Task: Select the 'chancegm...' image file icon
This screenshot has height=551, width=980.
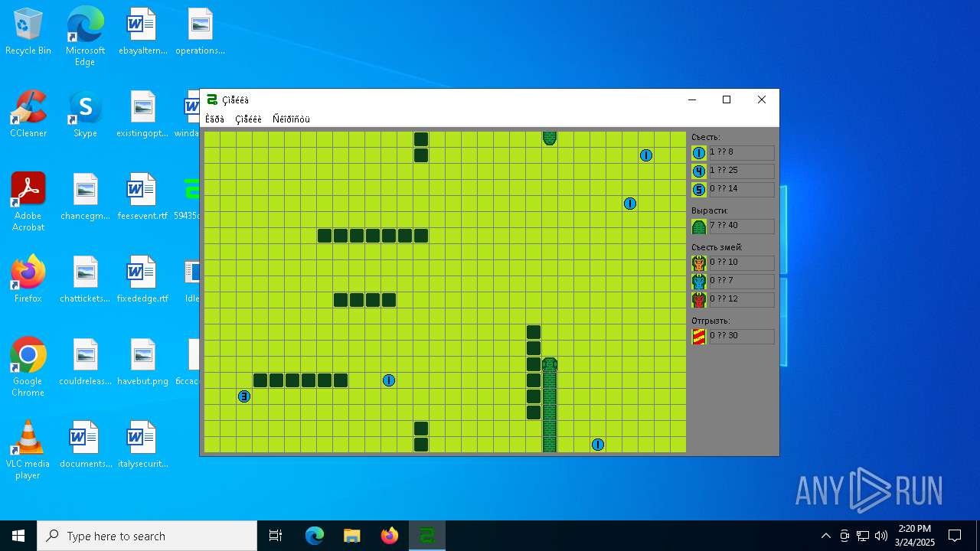Action: coord(85,197)
